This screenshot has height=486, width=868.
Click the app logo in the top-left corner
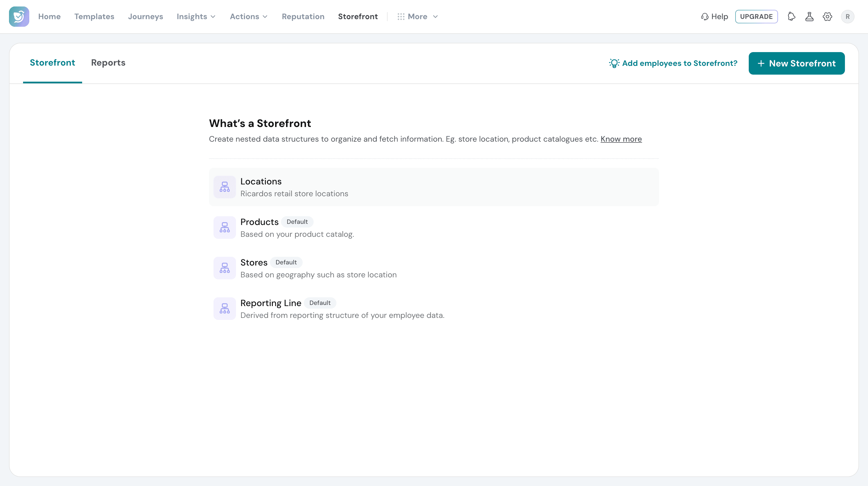click(19, 17)
